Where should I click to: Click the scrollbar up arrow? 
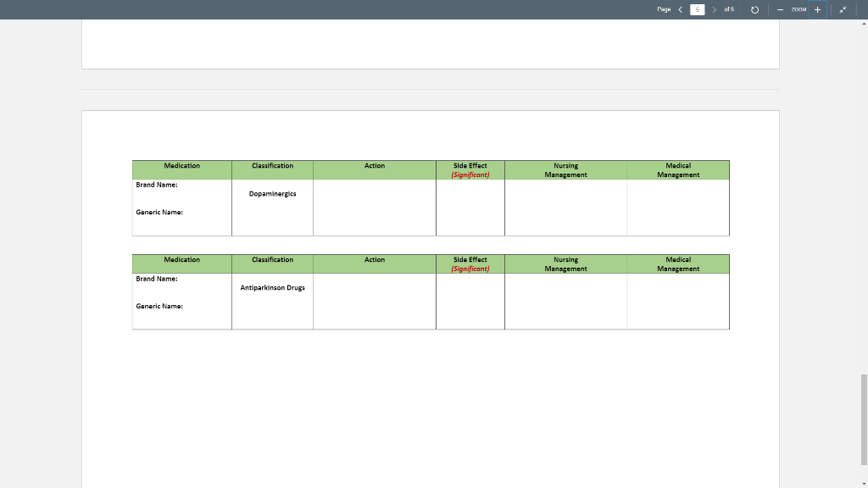864,23
